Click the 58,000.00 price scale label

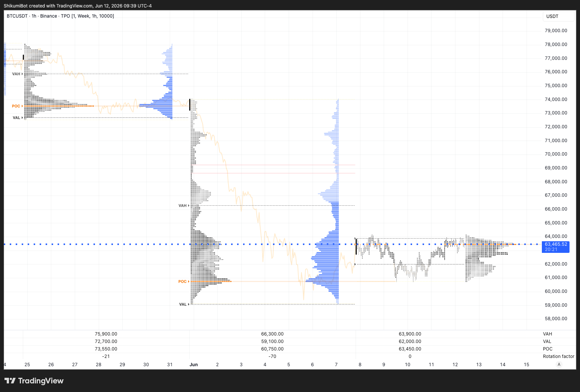click(x=556, y=319)
